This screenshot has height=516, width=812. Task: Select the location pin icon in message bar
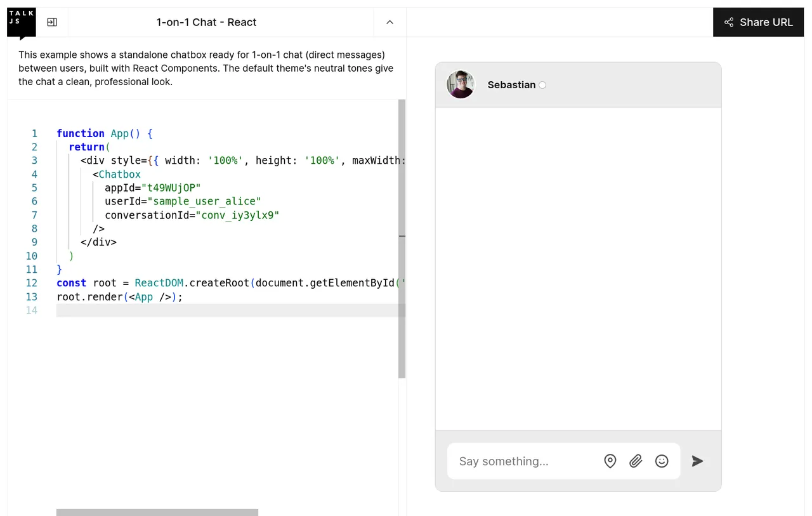point(610,461)
